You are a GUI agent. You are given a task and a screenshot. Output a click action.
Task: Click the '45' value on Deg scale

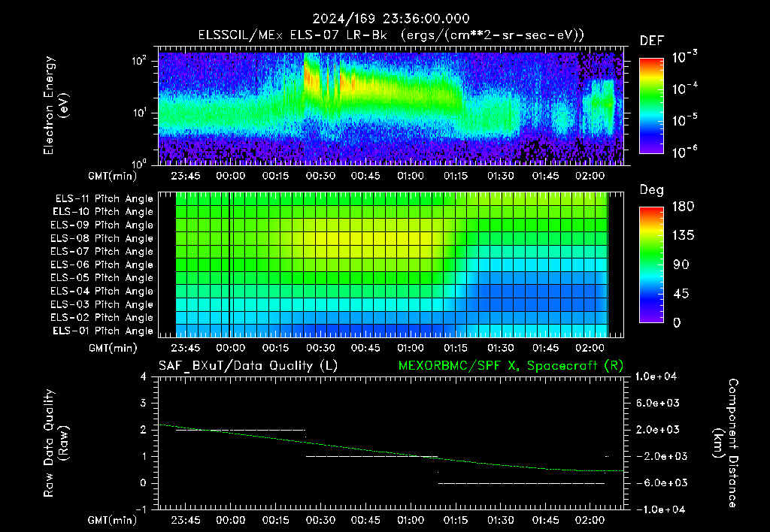pyautogui.click(x=681, y=294)
